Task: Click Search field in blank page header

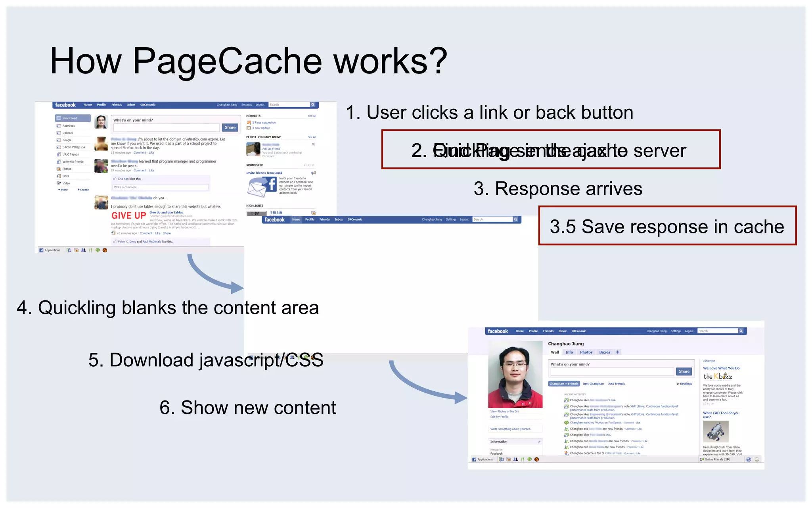Action: pos(492,219)
